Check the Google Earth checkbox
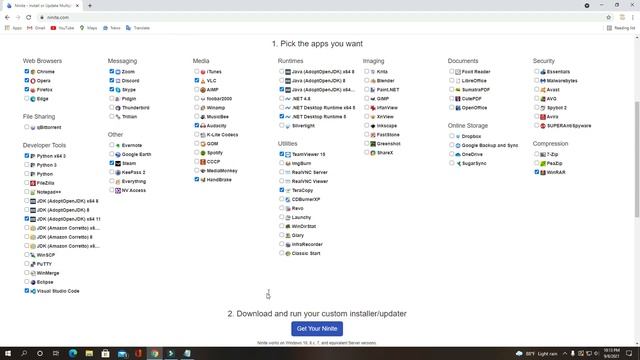 [111, 154]
